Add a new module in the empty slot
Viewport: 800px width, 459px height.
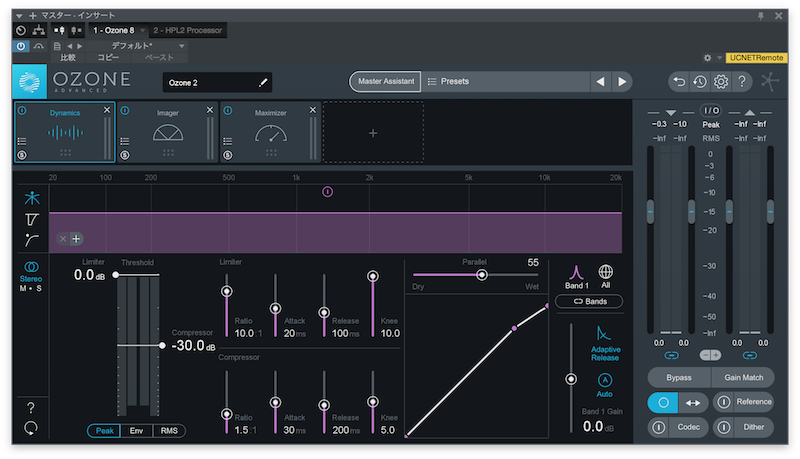click(x=373, y=133)
